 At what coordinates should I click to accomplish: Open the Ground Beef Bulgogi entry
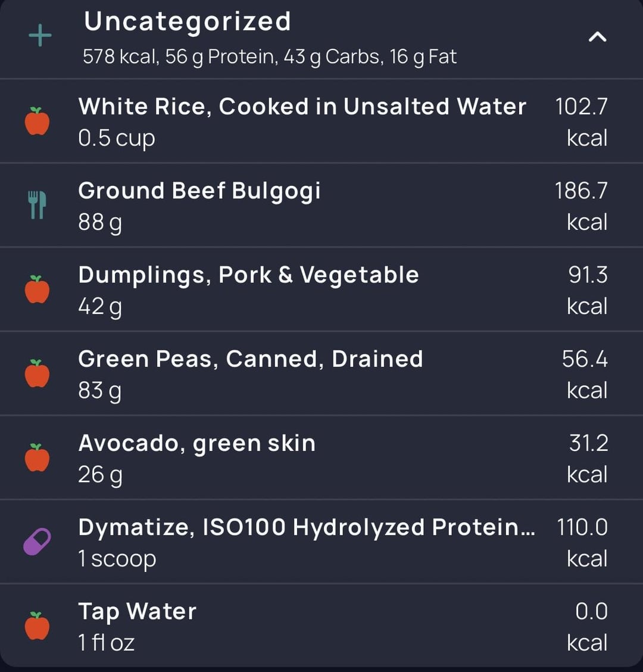point(321,206)
